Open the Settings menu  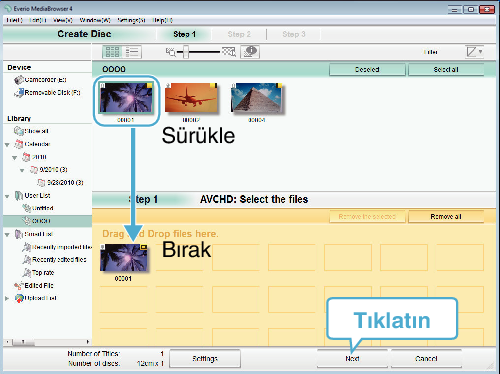coord(131,20)
